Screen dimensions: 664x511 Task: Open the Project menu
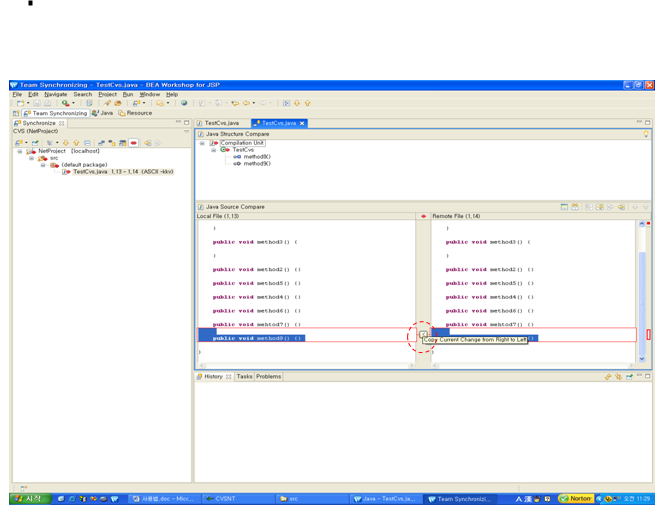click(x=108, y=94)
